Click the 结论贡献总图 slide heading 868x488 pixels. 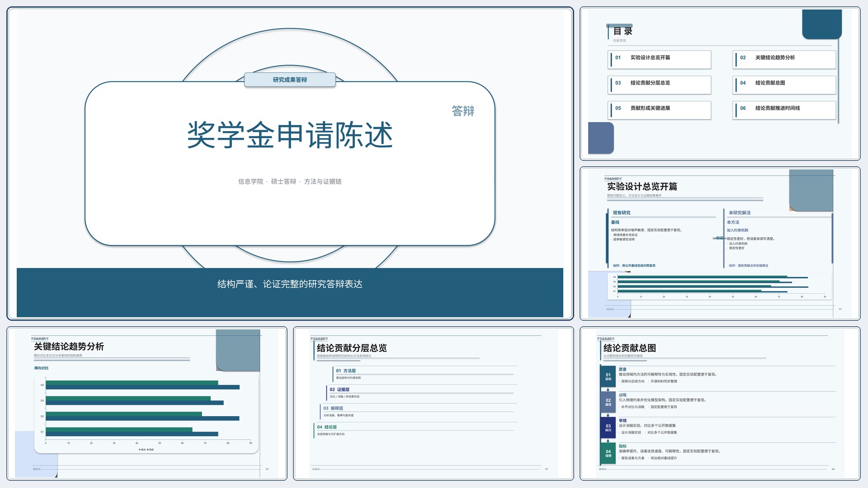pos(629,348)
